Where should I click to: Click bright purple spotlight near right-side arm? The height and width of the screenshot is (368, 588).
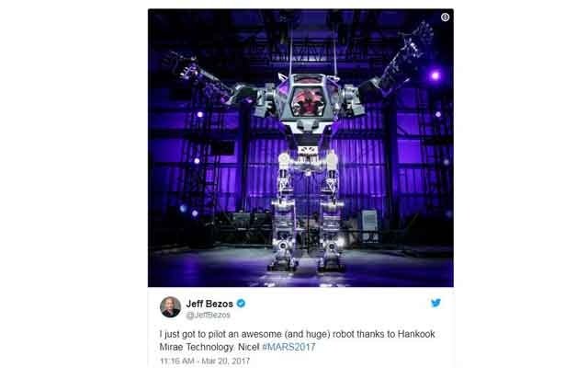[x=435, y=75]
